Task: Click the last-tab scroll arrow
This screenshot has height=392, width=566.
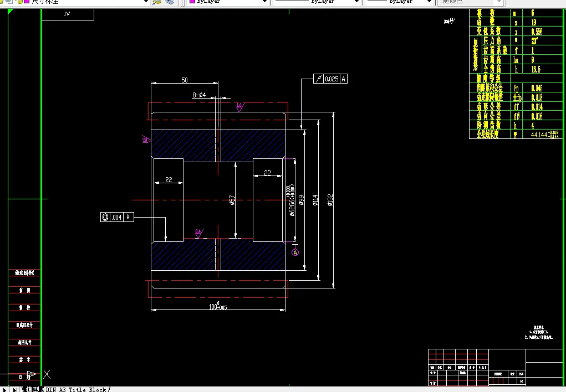Action: coord(15,389)
